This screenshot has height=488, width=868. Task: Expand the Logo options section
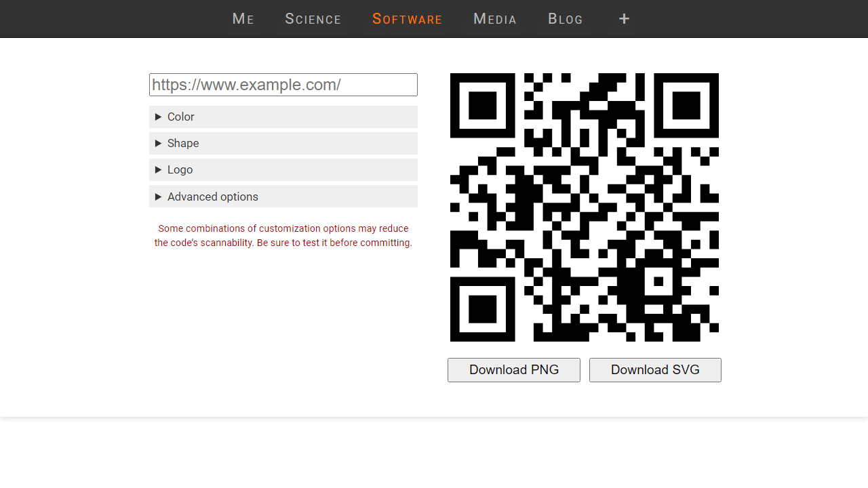(283, 169)
